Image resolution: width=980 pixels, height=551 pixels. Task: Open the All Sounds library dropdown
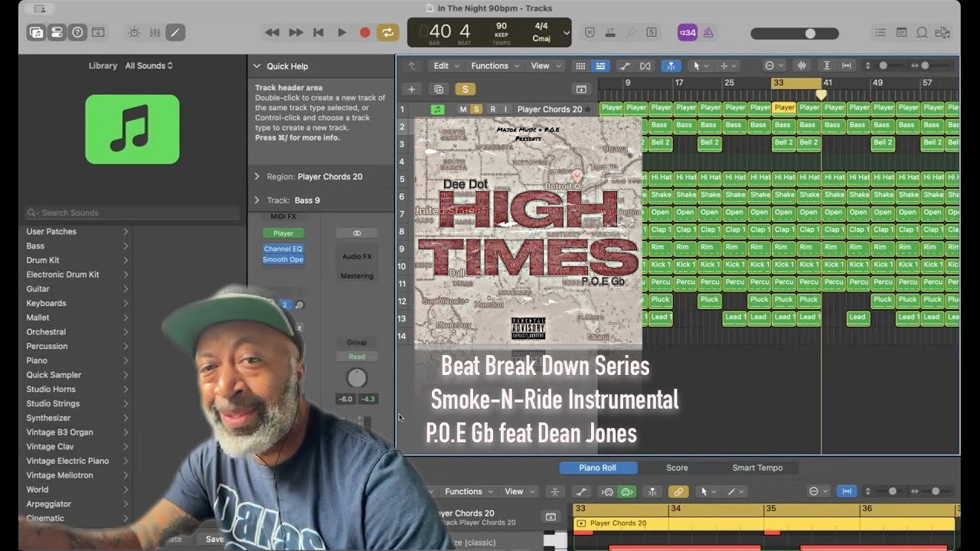[149, 66]
